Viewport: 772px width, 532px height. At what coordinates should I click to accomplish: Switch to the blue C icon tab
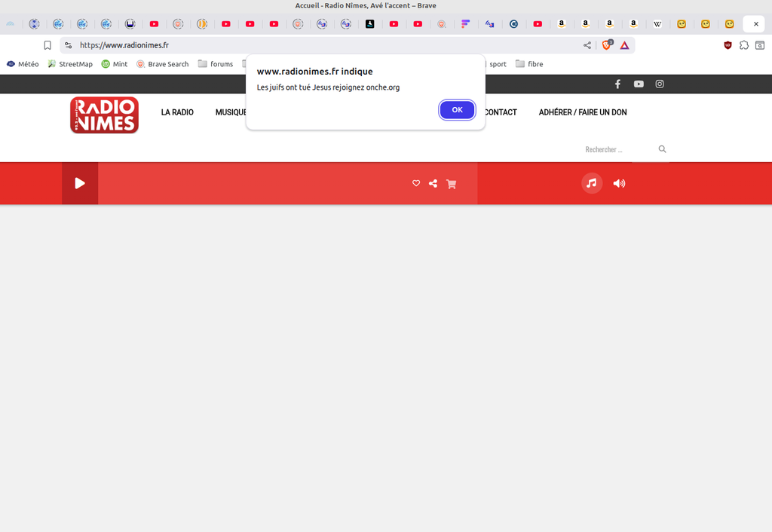pyautogui.click(x=513, y=23)
